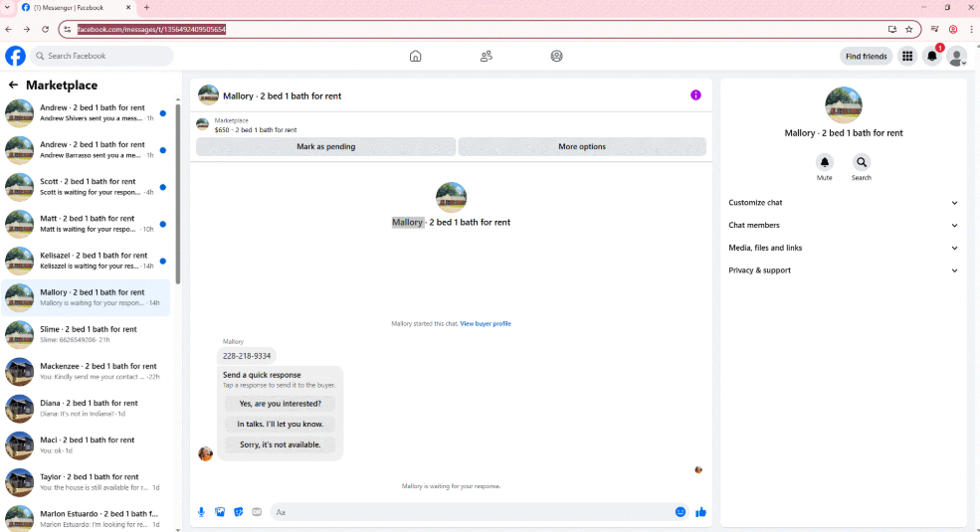Open the account profile avatar menu

[957, 57]
